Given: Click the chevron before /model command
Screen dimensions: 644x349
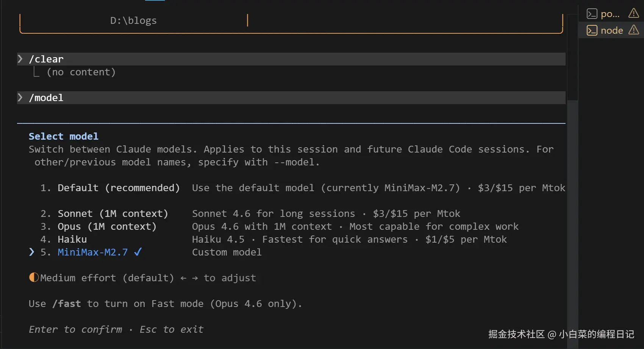Looking at the screenshot, I should click(20, 97).
